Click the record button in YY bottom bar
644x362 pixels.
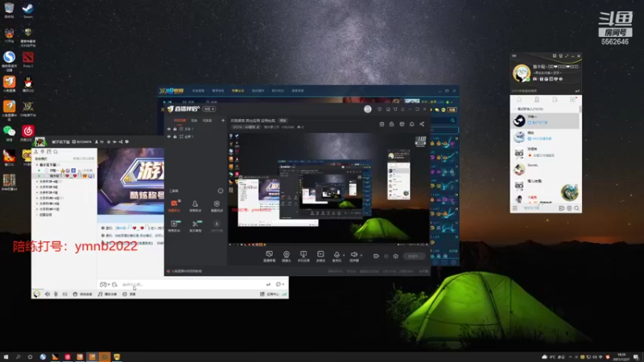[x=130, y=294]
